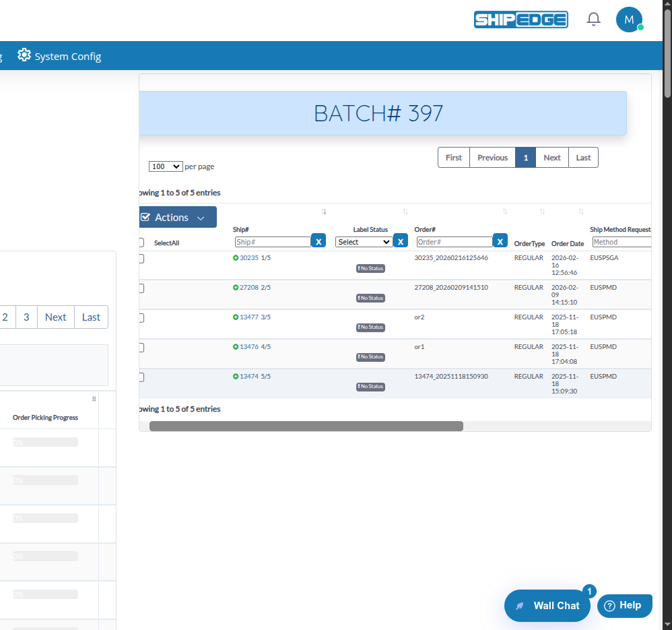Image resolution: width=672 pixels, height=630 pixels.
Task: Sort by the Ship# column arrows
Action: [324, 212]
